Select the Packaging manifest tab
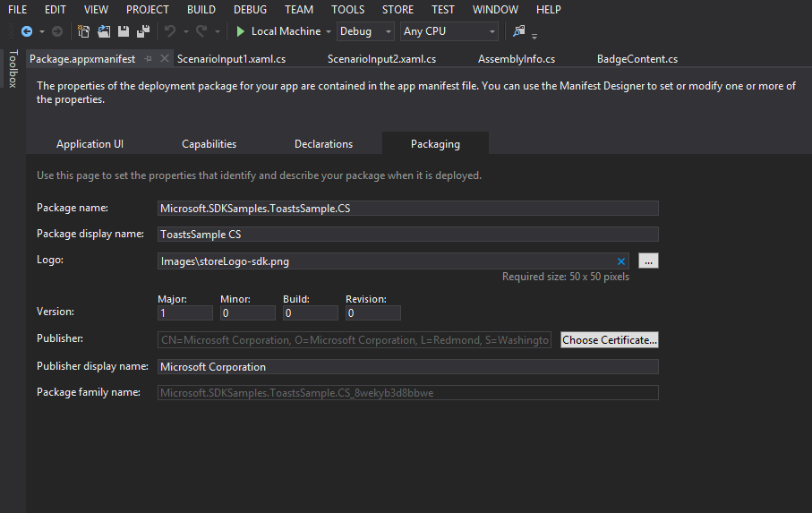The width and height of the screenshot is (812, 513). 435,143
